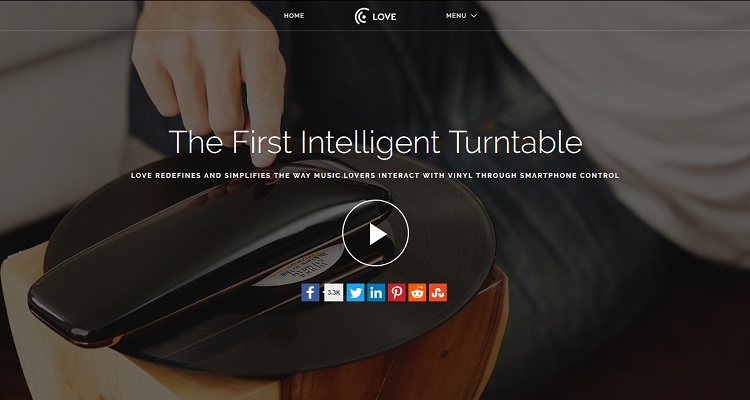The image size is (750, 400).
Task: Share on LinkedIn using its icon
Action: (x=376, y=292)
